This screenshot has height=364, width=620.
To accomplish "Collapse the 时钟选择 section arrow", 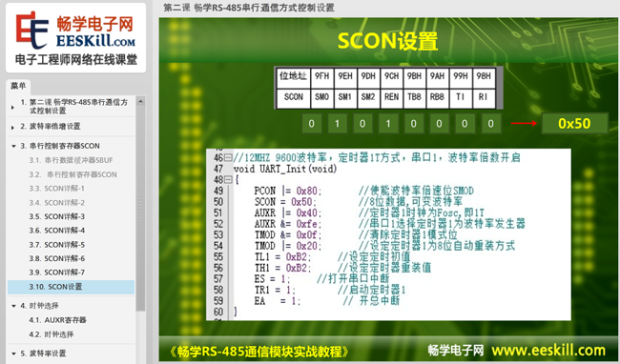I will click(13, 306).
